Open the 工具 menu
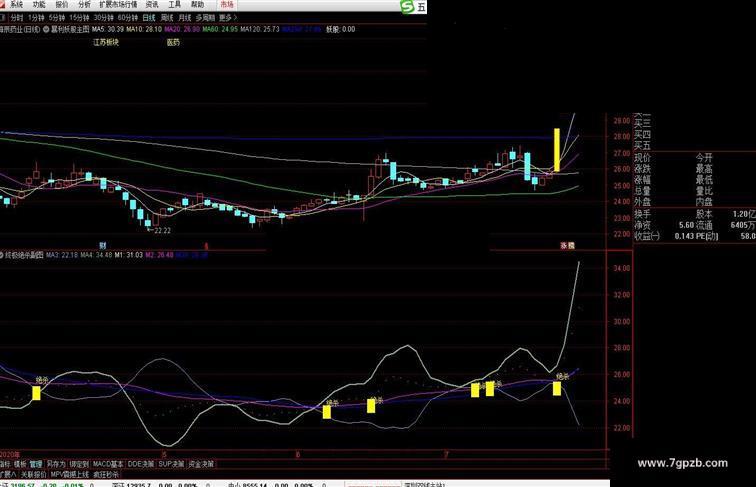The height and width of the screenshot is (487, 756). coord(175,5)
